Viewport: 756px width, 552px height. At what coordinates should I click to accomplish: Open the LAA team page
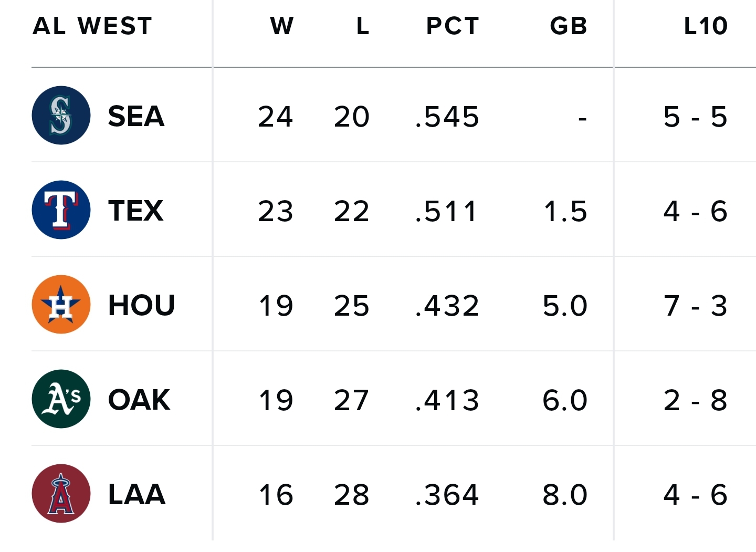[136, 494]
